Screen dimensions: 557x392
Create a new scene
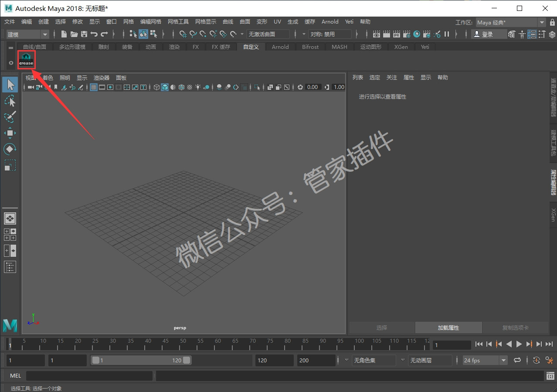pyautogui.click(x=64, y=34)
